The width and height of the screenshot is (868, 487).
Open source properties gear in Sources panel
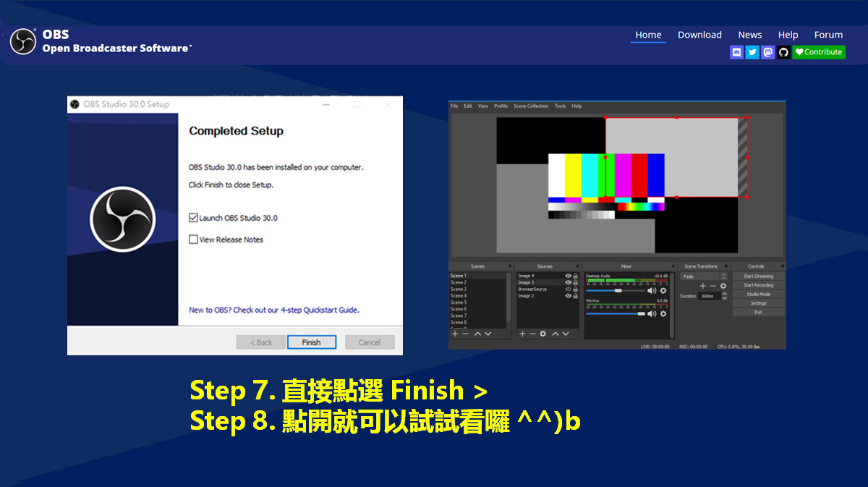[x=543, y=334]
